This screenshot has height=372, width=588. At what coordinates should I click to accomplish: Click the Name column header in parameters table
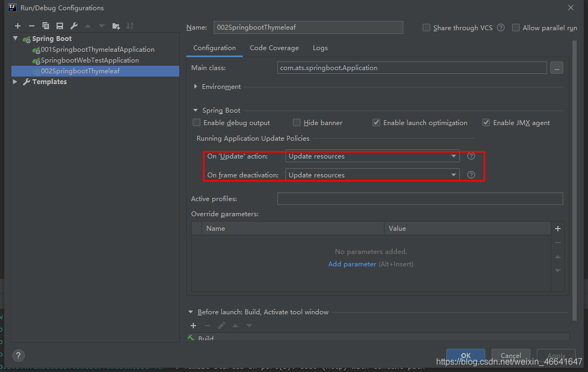click(x=292, y=228)
